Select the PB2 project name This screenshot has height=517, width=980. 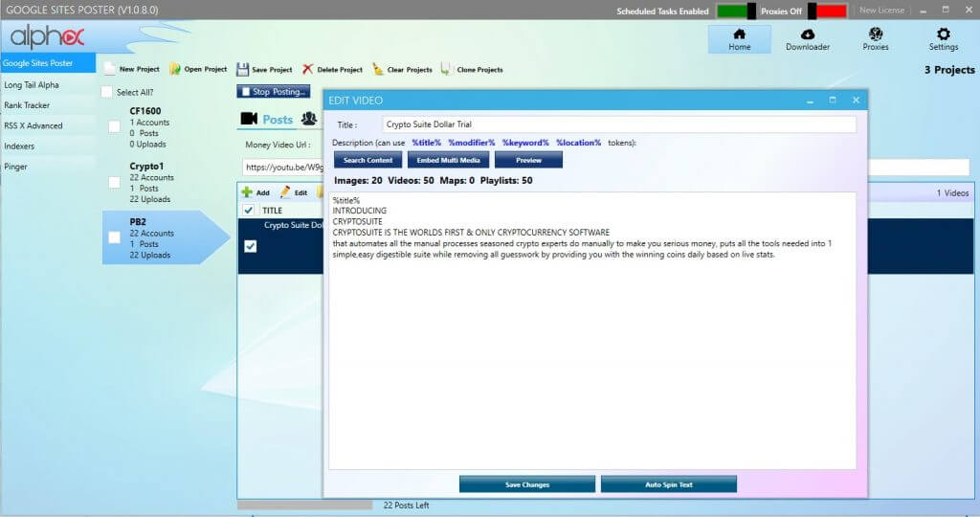point(138,222)
